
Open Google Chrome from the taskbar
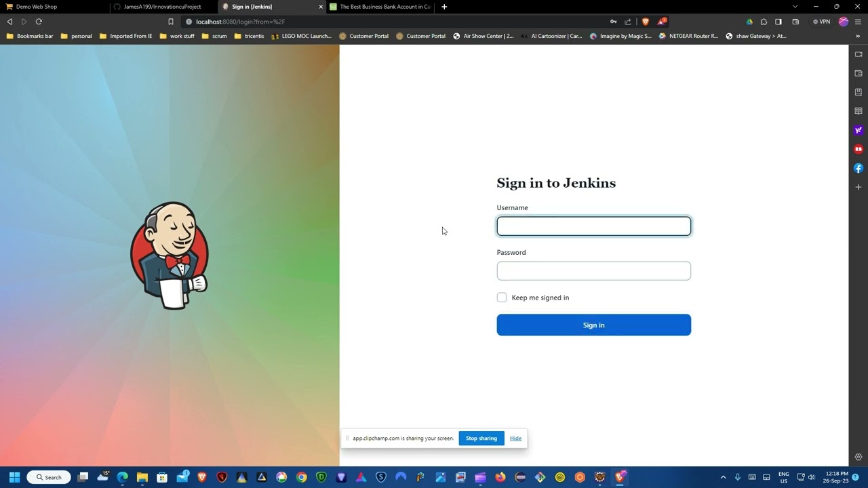301,477
